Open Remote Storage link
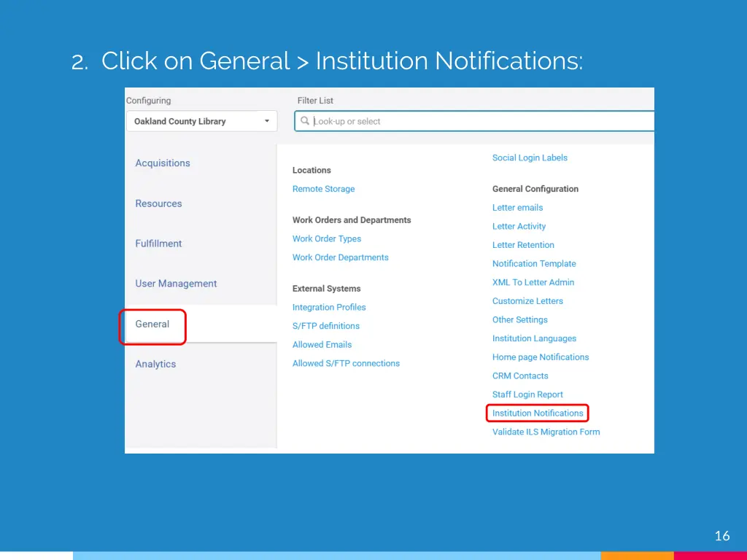Viewport: 747px width, 560px height. [x=323, y=189]
